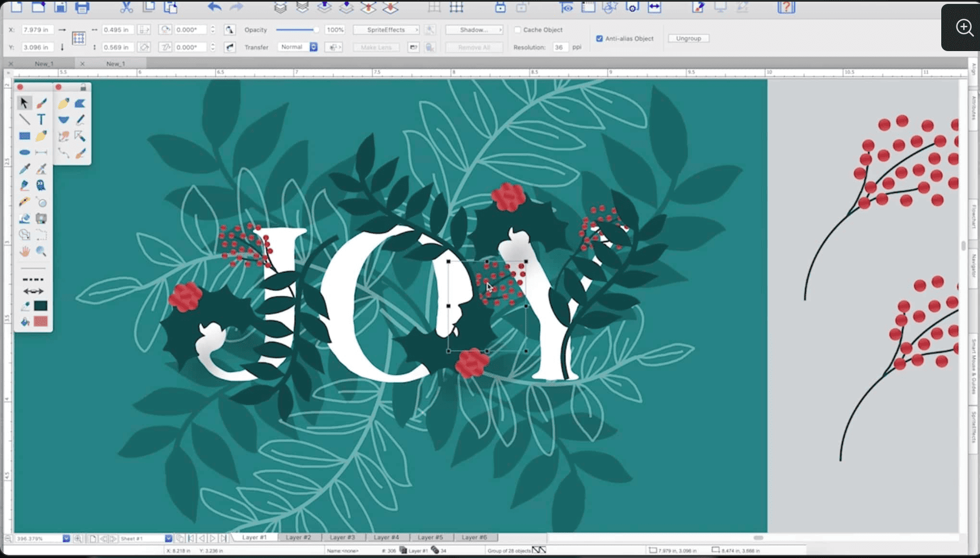Click the Save disk icon
The width and height of the screenshot is (980, 558).
click(60, 7)
